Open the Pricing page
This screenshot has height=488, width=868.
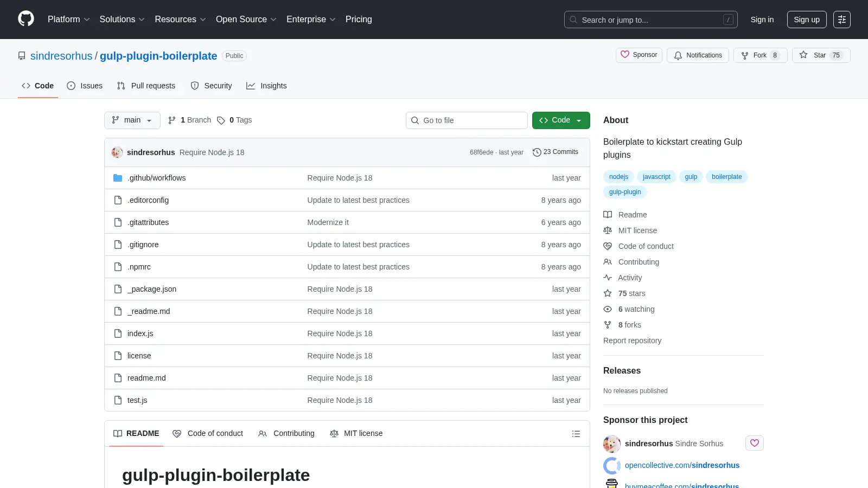359,19
